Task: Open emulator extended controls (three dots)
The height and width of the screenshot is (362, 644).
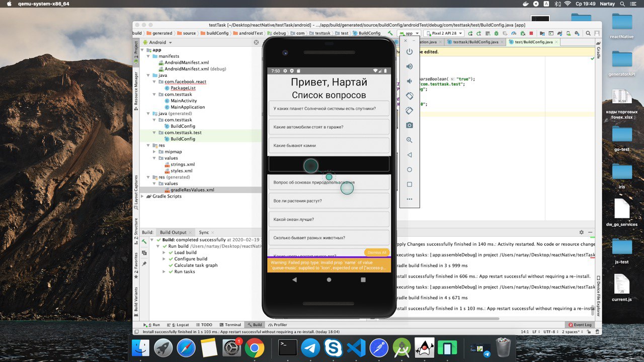Action: point(410,199)
